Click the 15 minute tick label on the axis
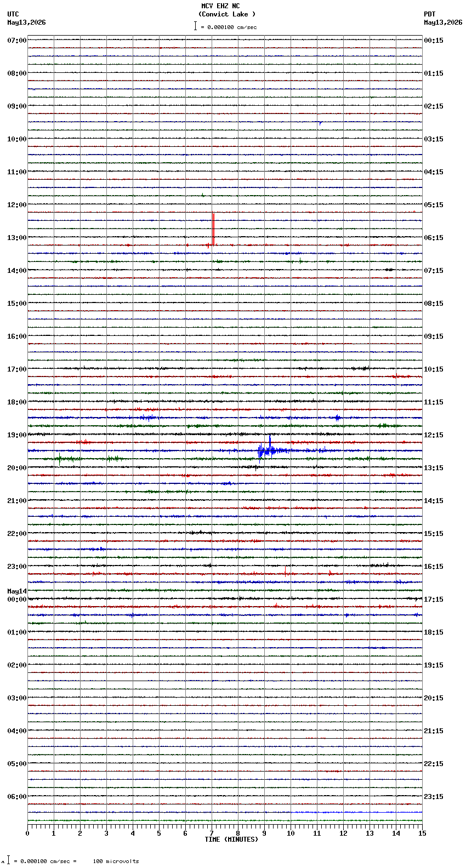This screenshot has height=868, width=466. (x=422, y=833)
